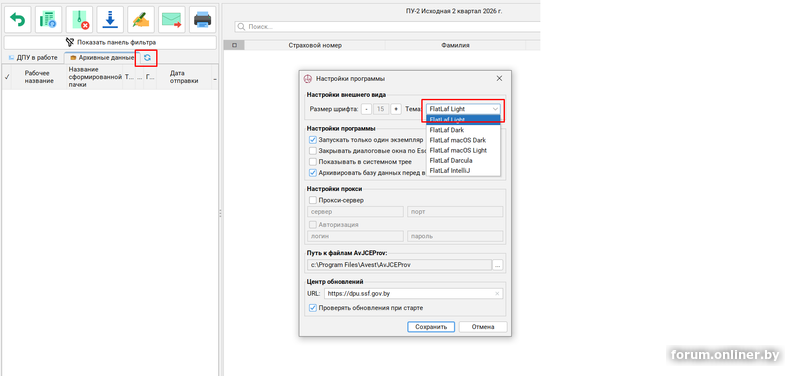Viewport: 800px width, 376px height.
Task: Click the checkmark column header
Action: pos(7,77)
